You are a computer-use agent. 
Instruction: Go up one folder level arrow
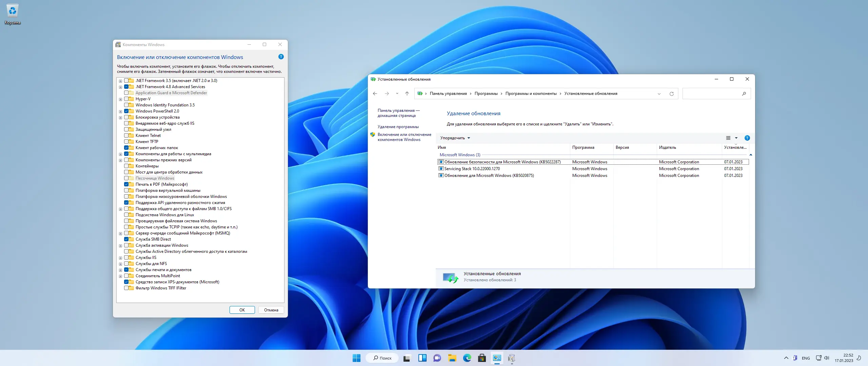point(407,94)
